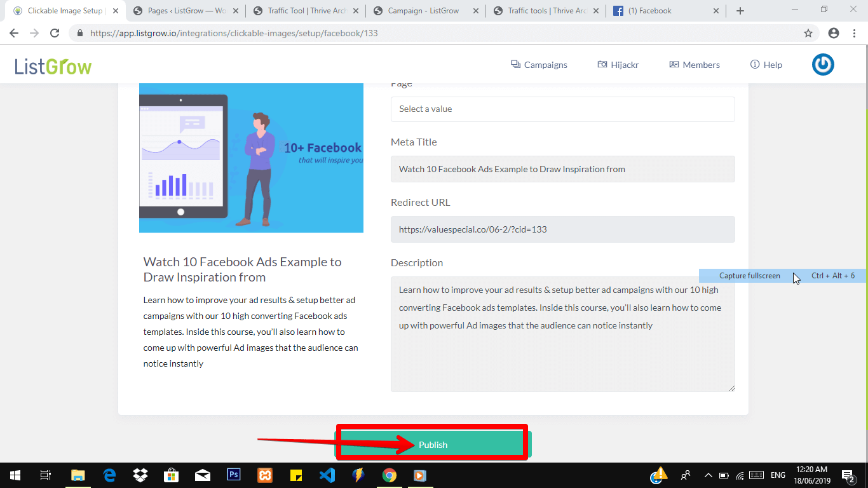Open Sticky Notes from the taskbar

[x=296, y=475]
